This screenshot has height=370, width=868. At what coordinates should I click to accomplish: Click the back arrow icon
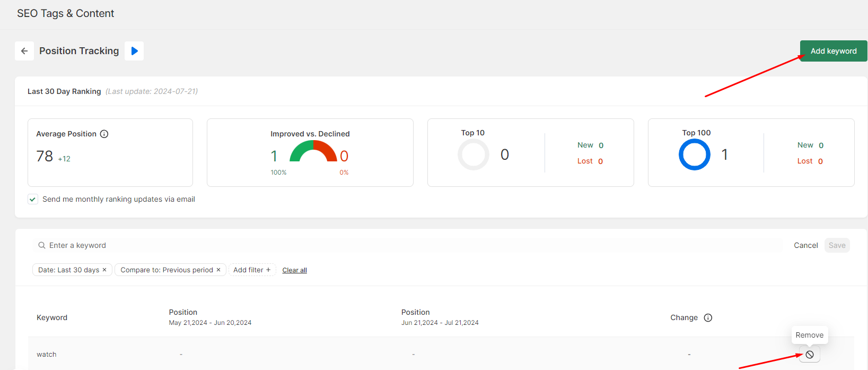[24, 51]
